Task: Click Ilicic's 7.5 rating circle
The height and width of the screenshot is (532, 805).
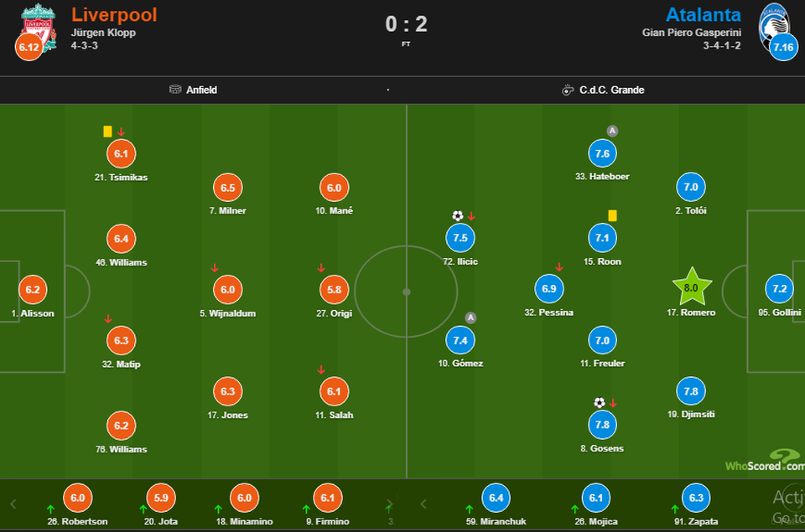Action: pos(460,238)
